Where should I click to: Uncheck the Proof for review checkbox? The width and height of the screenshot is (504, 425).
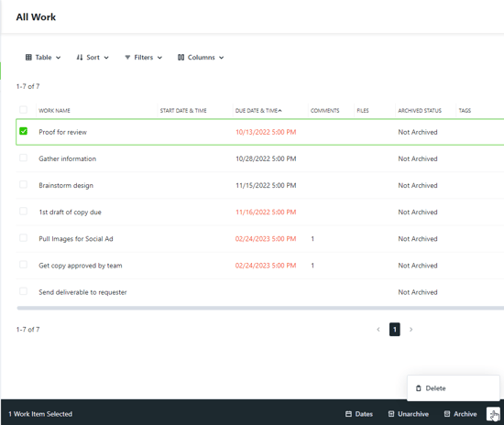[x=23, y=131]
